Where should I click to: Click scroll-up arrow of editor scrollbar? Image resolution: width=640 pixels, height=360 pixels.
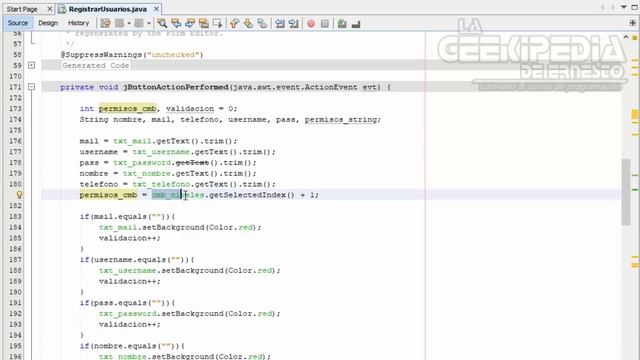[626, 37]
